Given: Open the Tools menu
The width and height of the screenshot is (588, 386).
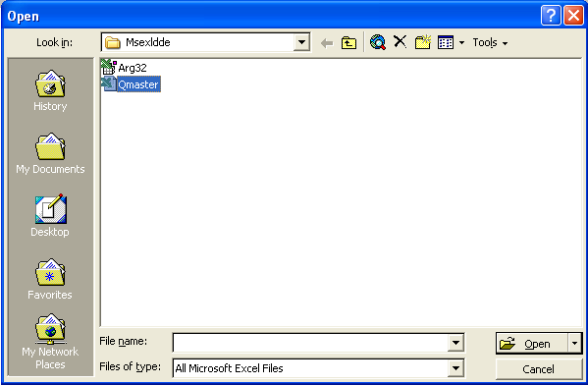Looking at the screenshot, I should click(x=490, y=43).
